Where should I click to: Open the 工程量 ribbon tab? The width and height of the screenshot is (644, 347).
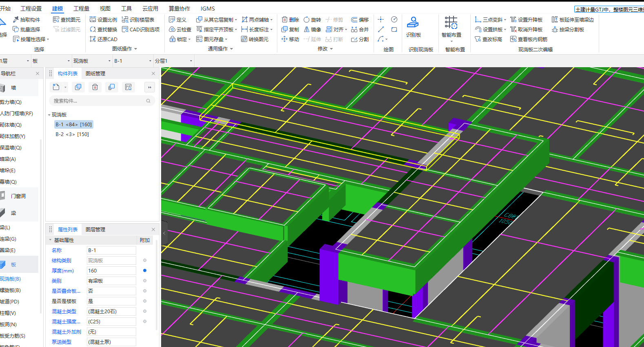[x=81, y=9]
